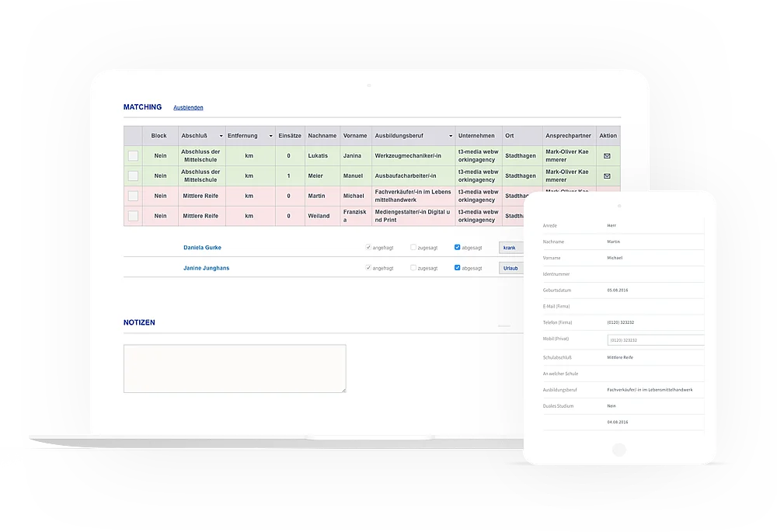Screen dimensions: 777x532
Task: Check the box in Martin Michael row
Action: tap(134, 196)
